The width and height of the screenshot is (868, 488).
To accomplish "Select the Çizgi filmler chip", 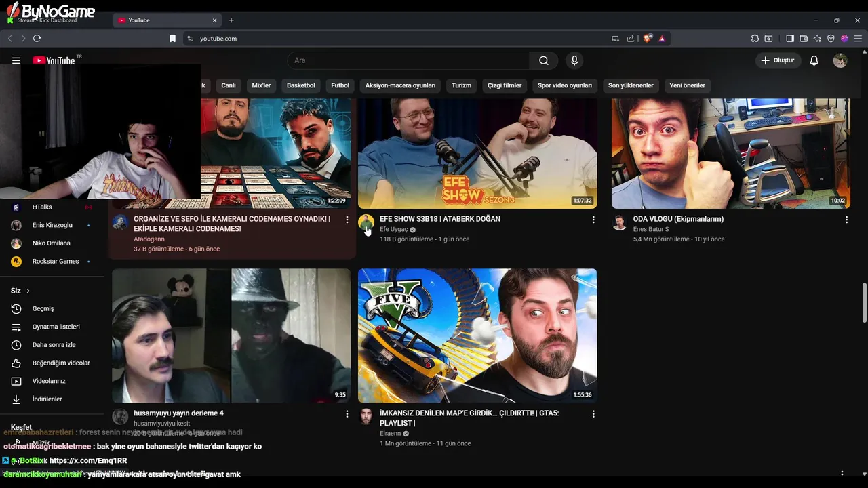I will coord(505,85).
